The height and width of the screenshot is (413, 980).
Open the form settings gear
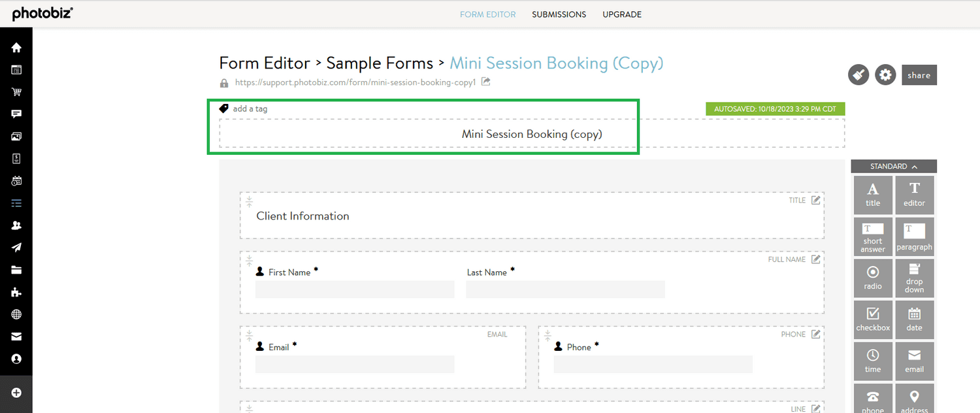885,74
